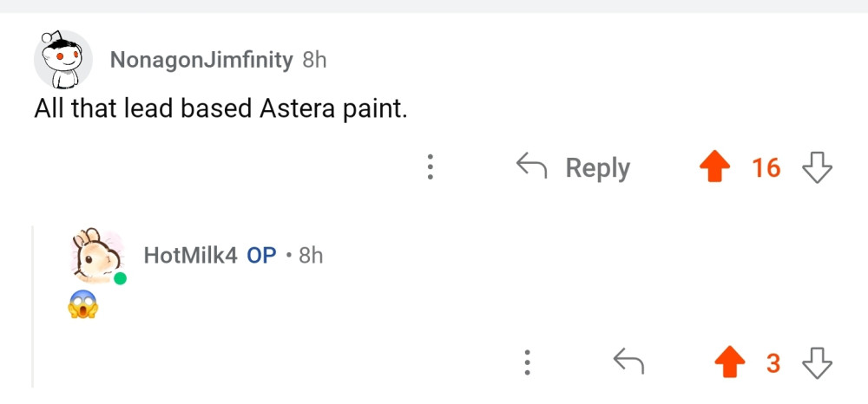Click the 8h timestamp on HotMilk4's reply
Viewport: 868px width, 404px height.
pos(310,255)
